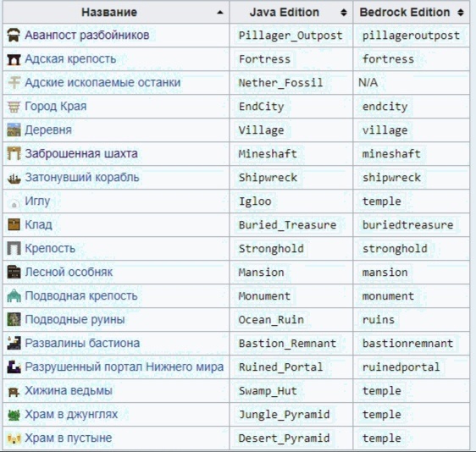Select the Stronghold Java code
This screenshot has width=476, height=452.
[271, 249]
